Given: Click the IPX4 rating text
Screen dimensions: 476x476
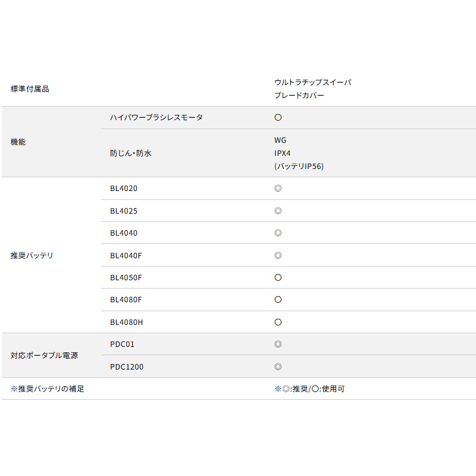Looking at the screenshot, I should pyautogui.click(x=283, y=154).
